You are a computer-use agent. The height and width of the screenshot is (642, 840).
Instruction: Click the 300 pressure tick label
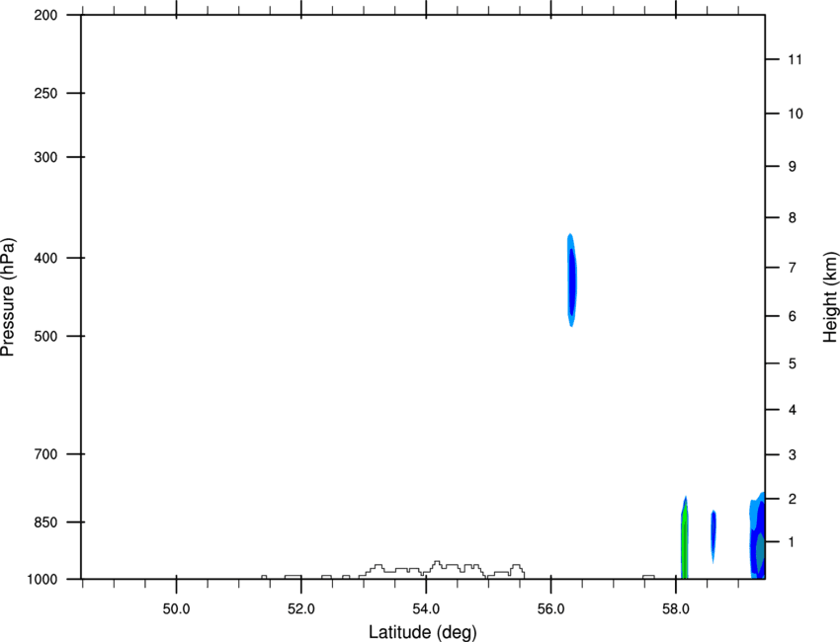45,157
